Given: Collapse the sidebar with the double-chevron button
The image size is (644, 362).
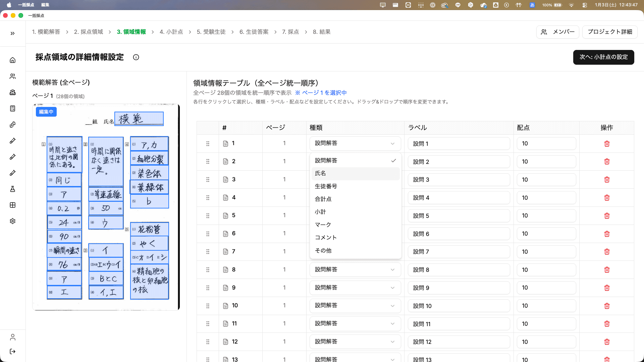Looking at the screenshot, I should (x=12, y=33).
